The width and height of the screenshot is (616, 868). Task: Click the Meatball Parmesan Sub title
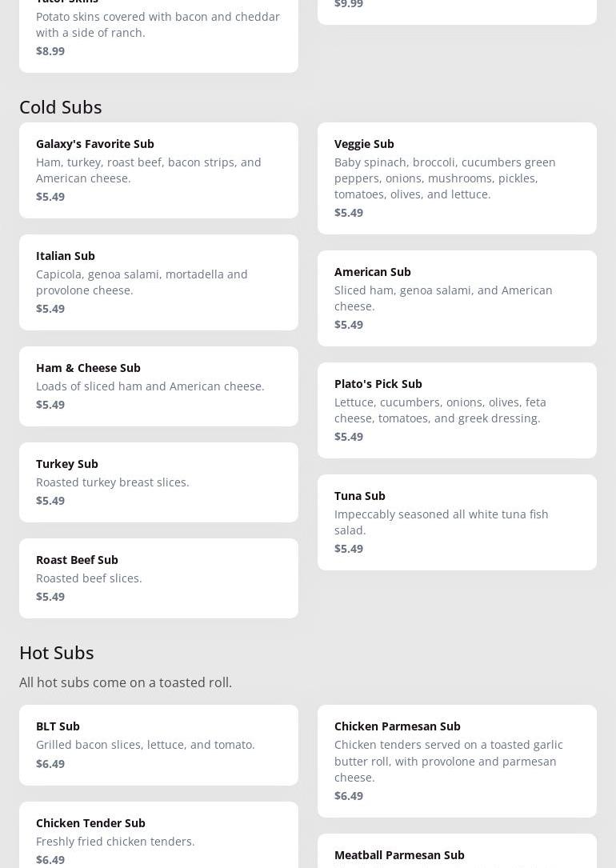[x=399, y=854]
